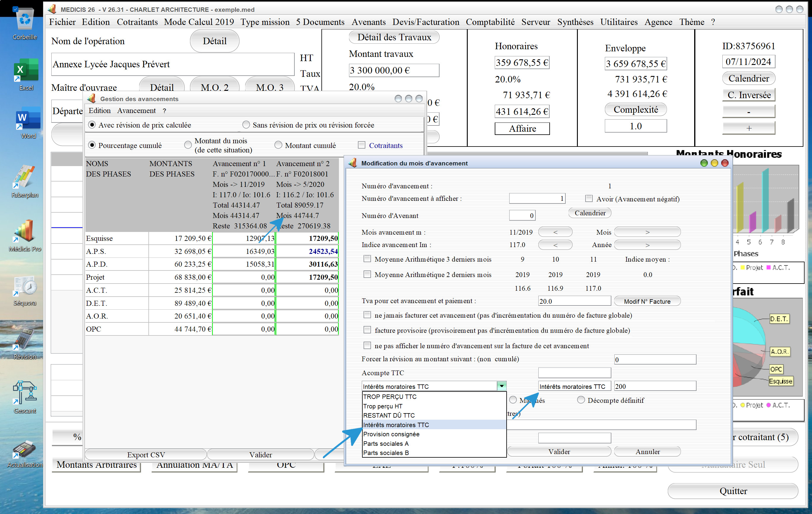Select Avec révision de prix calculée
The height and width of the screenshot is (514, 812).
pos(92,125)
